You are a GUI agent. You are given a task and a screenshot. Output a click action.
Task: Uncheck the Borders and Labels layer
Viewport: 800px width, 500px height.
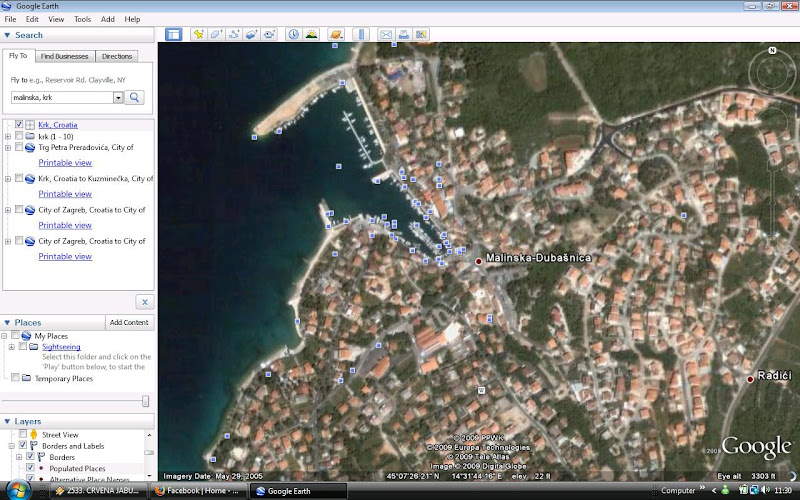(x=22, y=446)
